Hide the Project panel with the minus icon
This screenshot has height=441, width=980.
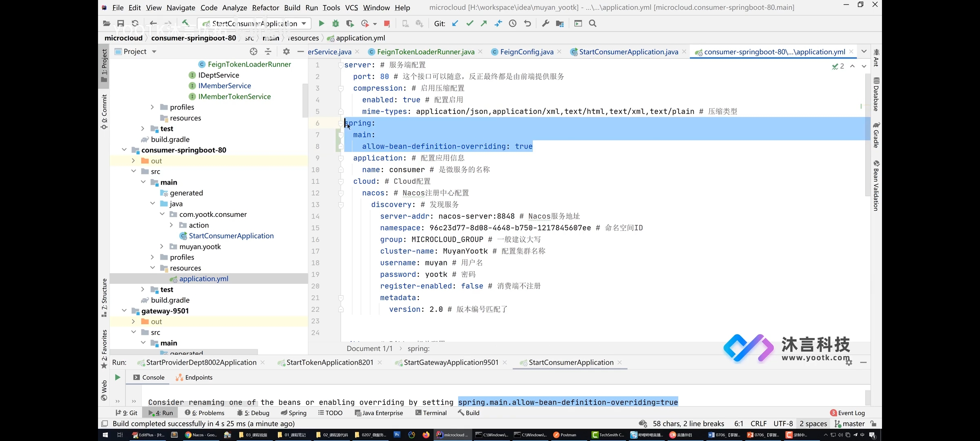301,51
